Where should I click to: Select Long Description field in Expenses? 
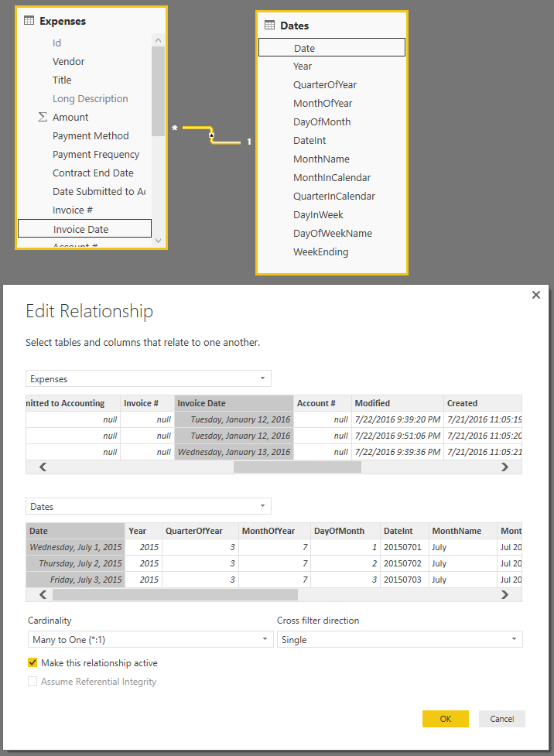tap(91, 98)
